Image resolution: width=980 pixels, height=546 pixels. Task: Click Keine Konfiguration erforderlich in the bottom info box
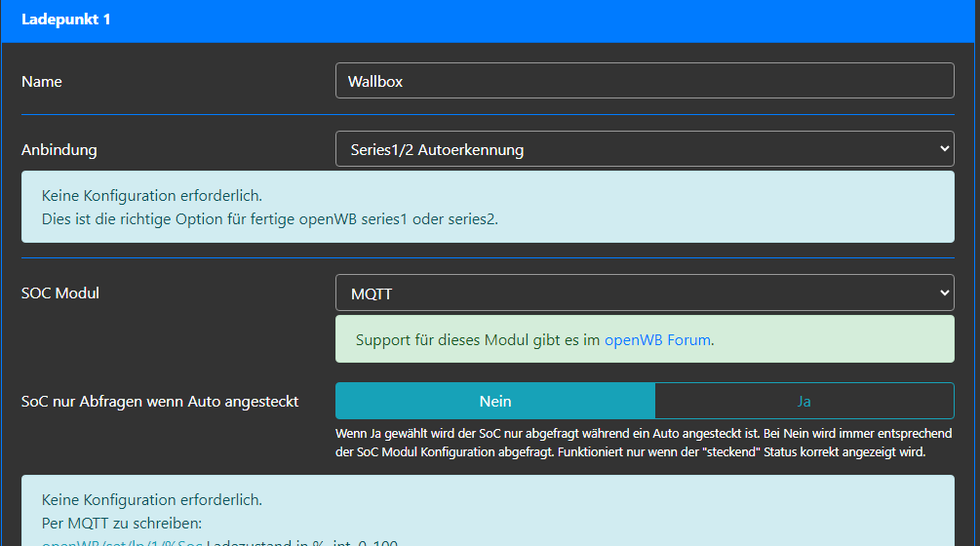(x=152, y=500)
